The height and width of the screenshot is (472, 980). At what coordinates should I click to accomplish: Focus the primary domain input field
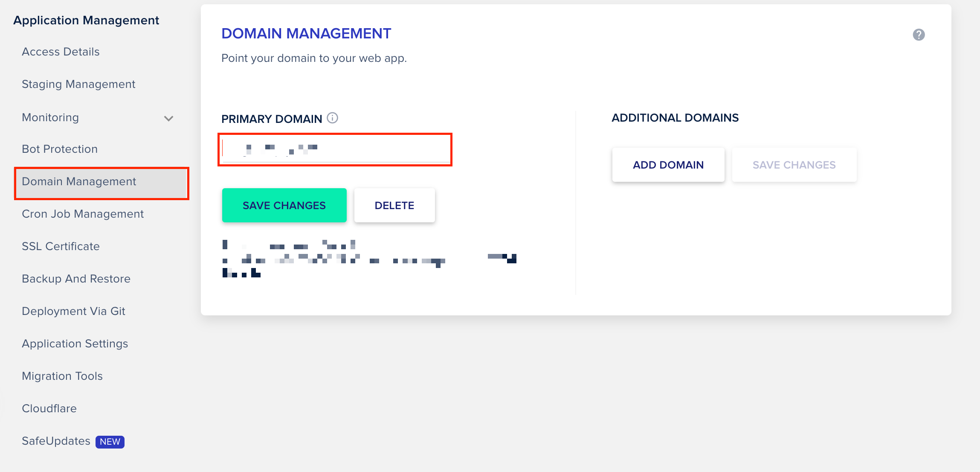[335, 149]
